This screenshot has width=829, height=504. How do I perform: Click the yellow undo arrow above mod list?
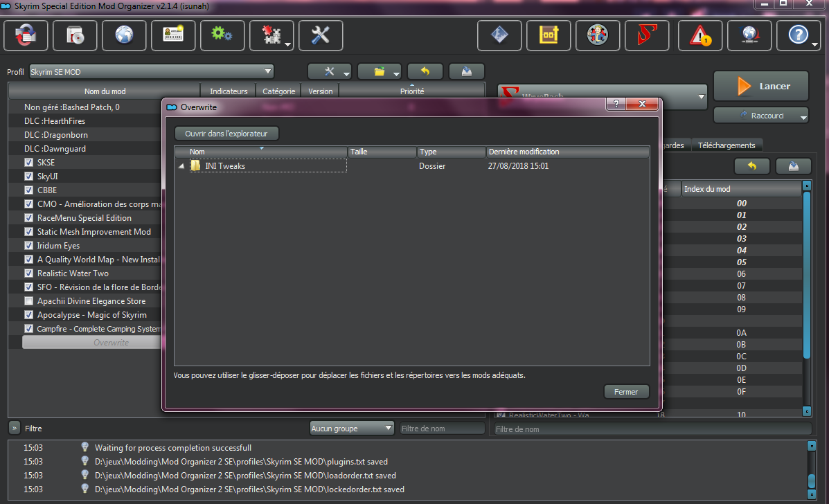click(425, 71)
